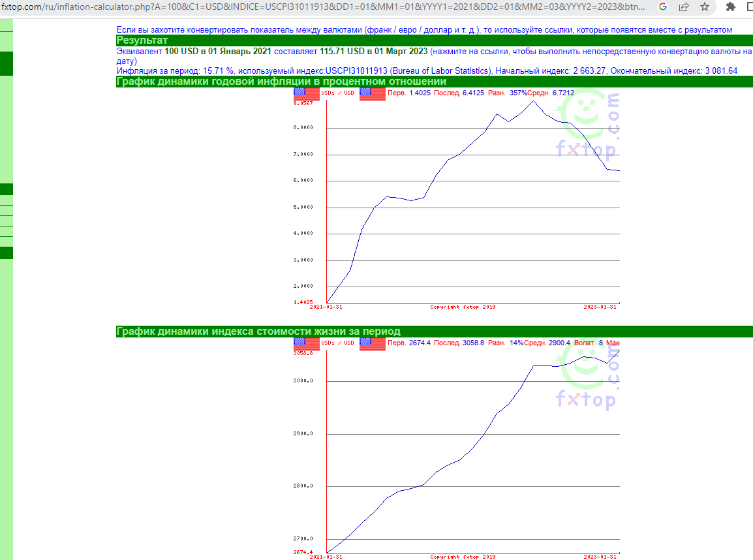Viewport: 753px width, 560px height.
Task: Click the 'Окончательный индекс: 3 081.64' value
Action: point(674,71)
